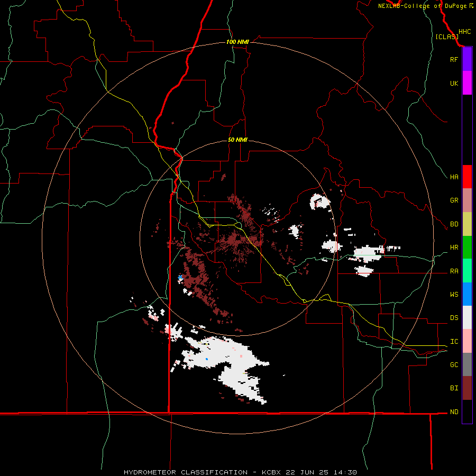Click the 'HR' legend label text
Screen dimensions: 476x476
tap(454, 248)
